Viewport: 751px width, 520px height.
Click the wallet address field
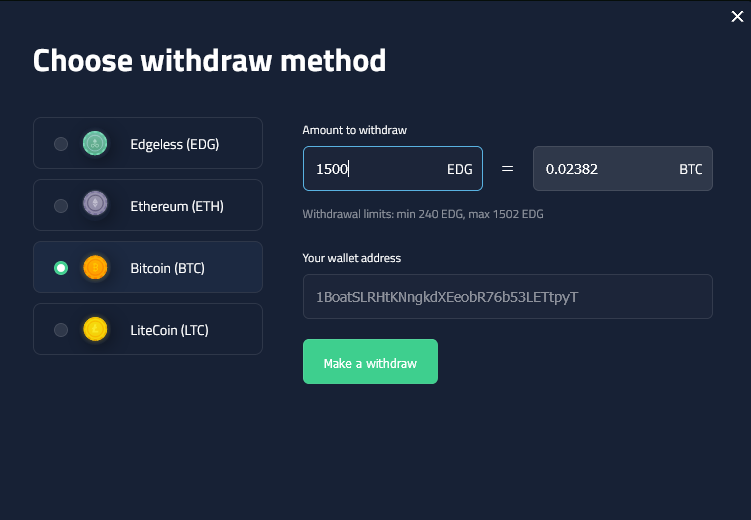coord(507,297)
